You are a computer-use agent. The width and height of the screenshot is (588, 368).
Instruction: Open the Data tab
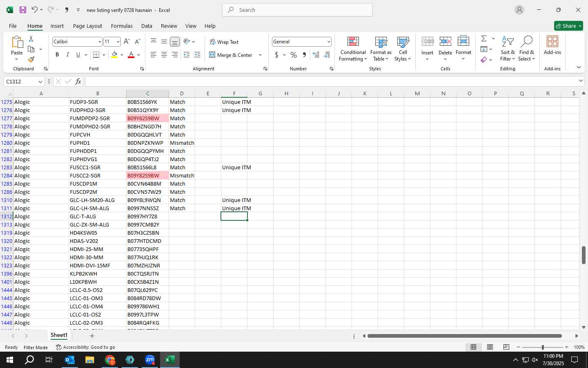click(x=147, y=26)
